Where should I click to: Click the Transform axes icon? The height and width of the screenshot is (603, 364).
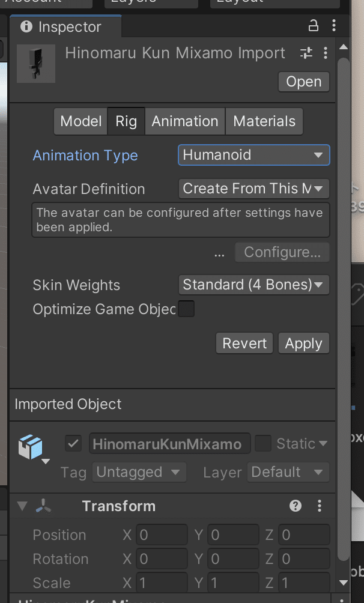tap(43, 506)
